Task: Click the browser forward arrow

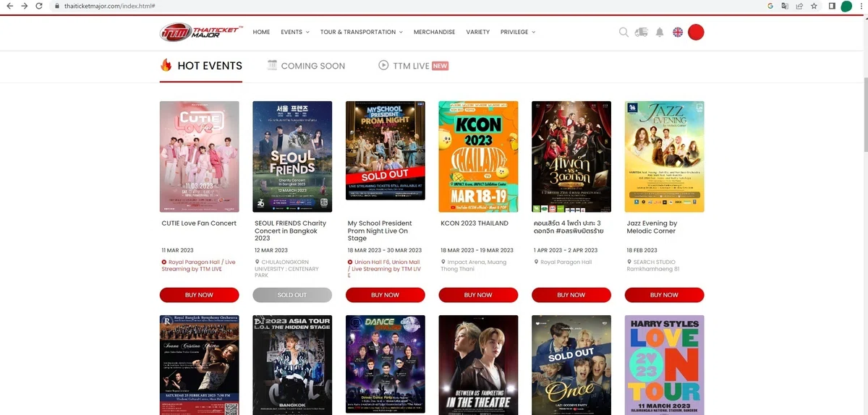Action: click(25, 6)
